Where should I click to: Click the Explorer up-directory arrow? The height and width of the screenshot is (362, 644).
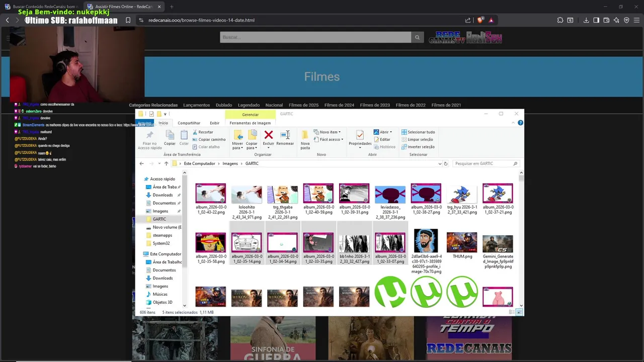166,163
